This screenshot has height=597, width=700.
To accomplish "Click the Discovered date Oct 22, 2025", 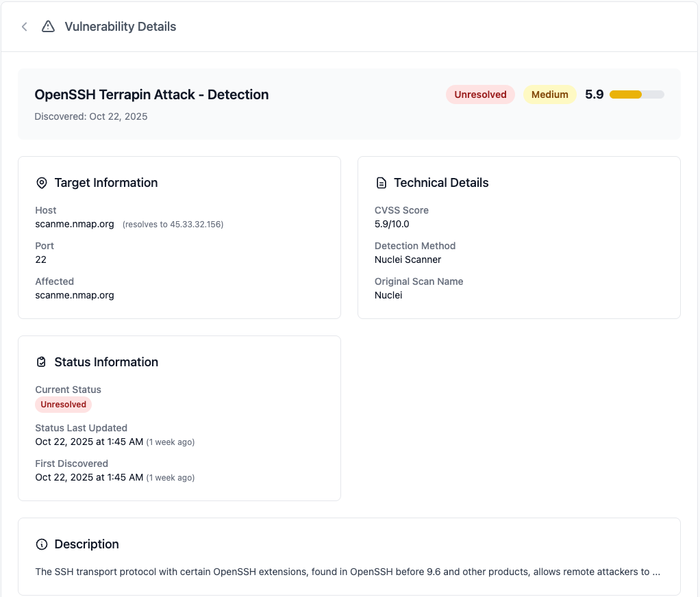I will (90, 116).
